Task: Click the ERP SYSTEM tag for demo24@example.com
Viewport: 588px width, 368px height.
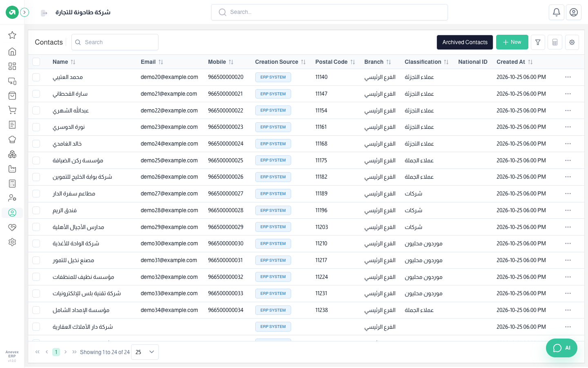Action: 273,144
